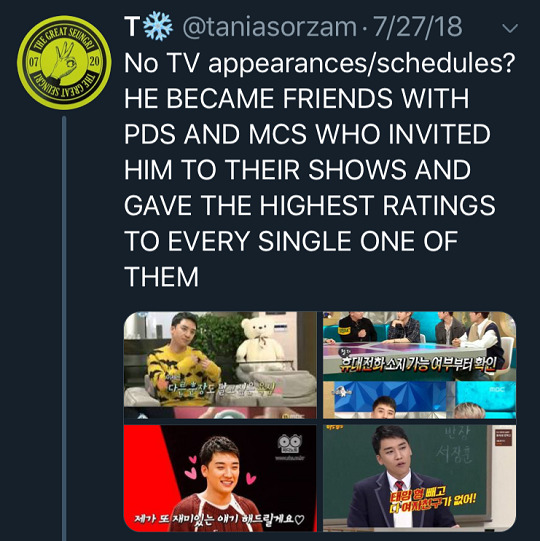Open the @taniasorzam profile handle
The width and height of the screenshot is (540, 541).
269,27
